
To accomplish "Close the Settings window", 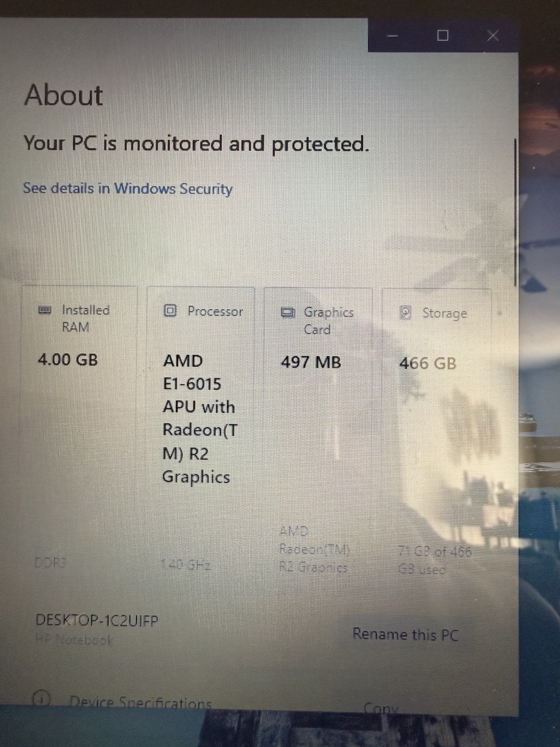I will 493,35.
